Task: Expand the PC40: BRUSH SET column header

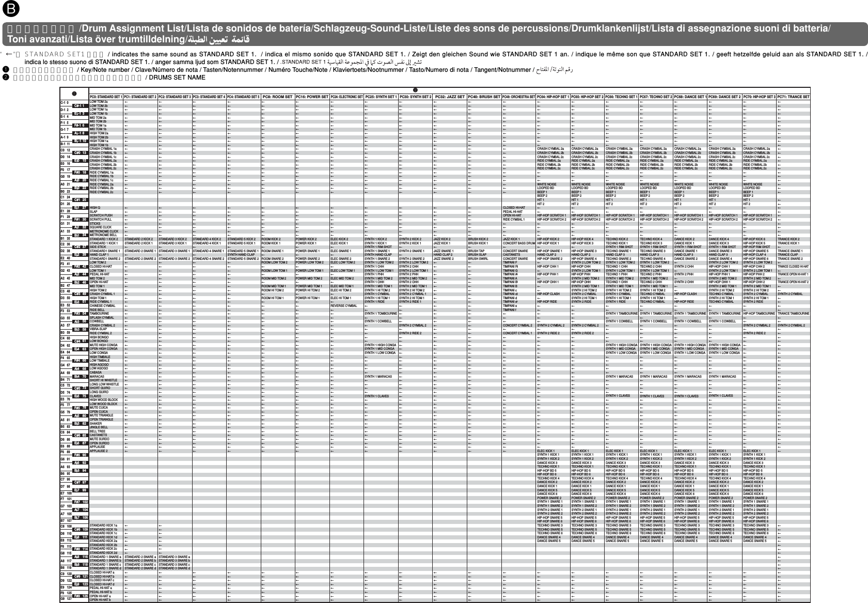Action: (484, 97)
